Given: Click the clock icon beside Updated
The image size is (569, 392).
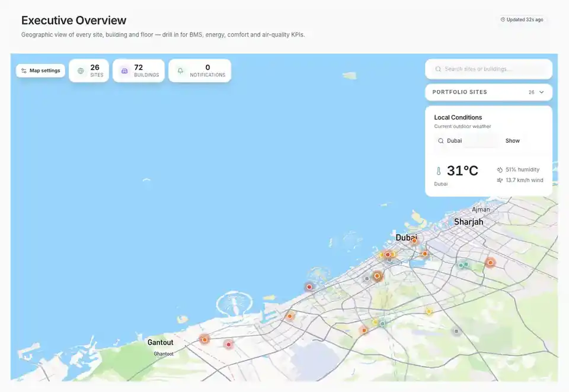Looking at the screenshot, I should [503, 20].
